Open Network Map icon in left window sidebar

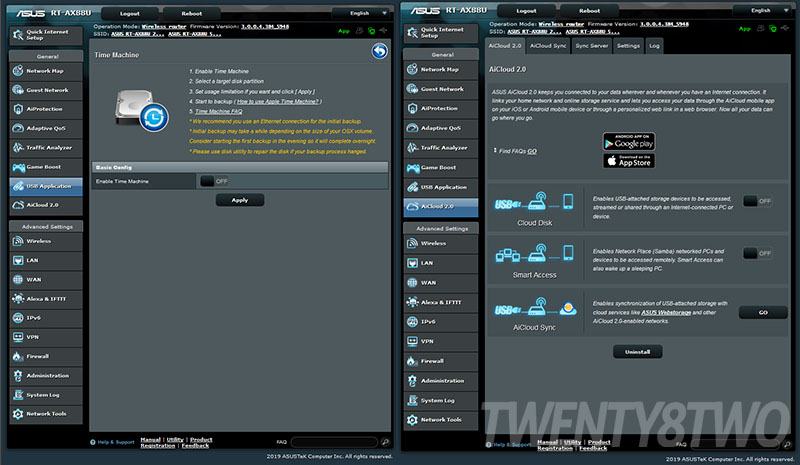point(18,70)
